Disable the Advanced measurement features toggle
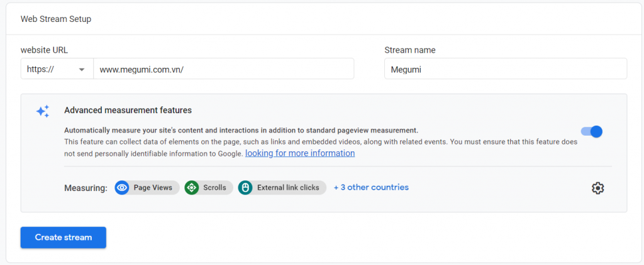644x265 pixels. [591, 131]
